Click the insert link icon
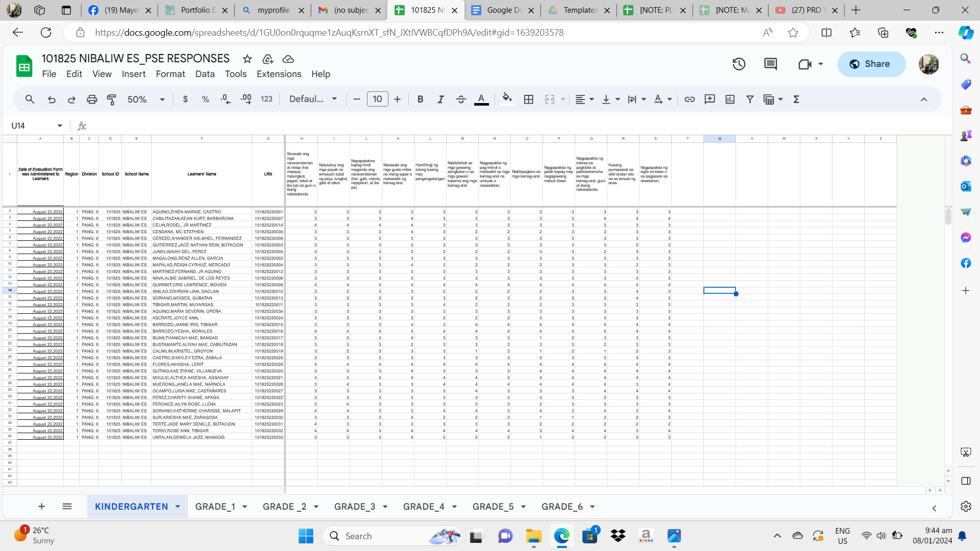980x551 pixels. (689, 99)
